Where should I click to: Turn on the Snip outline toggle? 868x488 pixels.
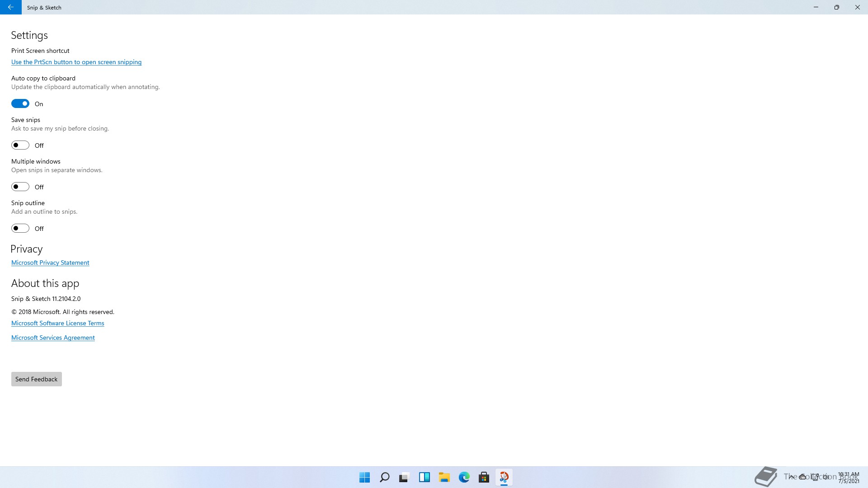coord(20,228)
